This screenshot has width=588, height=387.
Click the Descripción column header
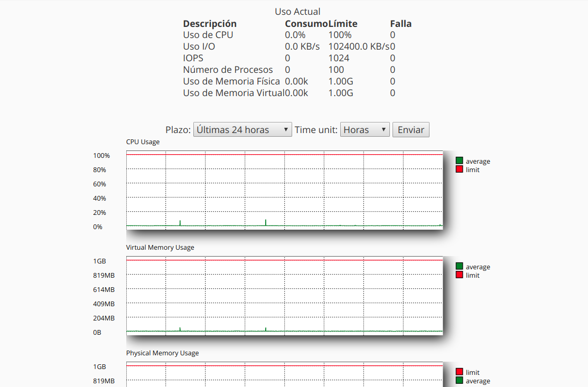point(210,24)
